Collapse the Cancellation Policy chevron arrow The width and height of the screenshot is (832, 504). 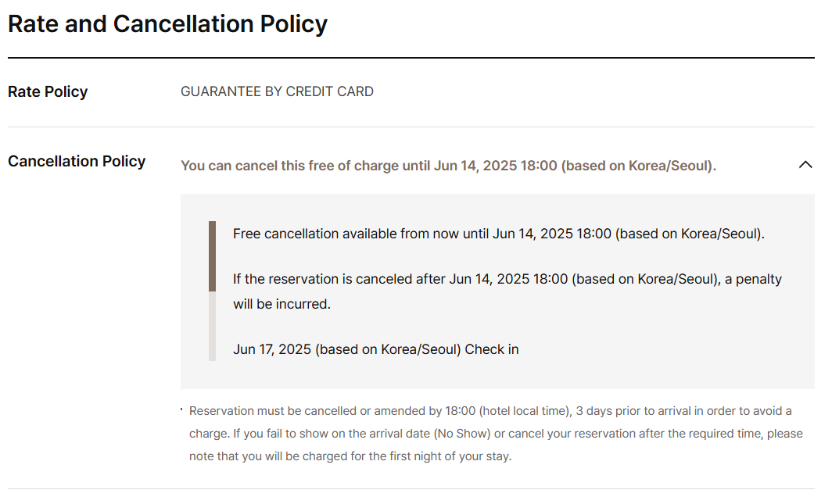(805, 165)
